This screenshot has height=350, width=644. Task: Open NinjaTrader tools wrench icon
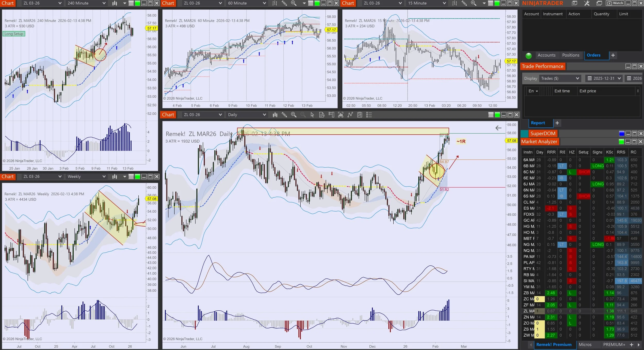click(587, 3)
